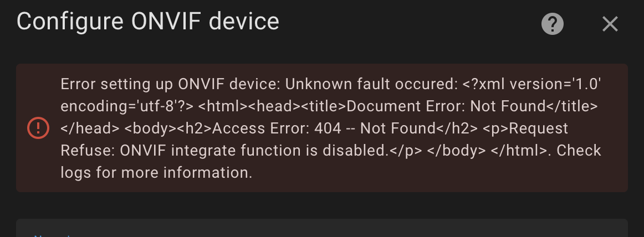Open the help icon for ONVIF setup
Screen dimensions: 644x237
click(553, 24)
